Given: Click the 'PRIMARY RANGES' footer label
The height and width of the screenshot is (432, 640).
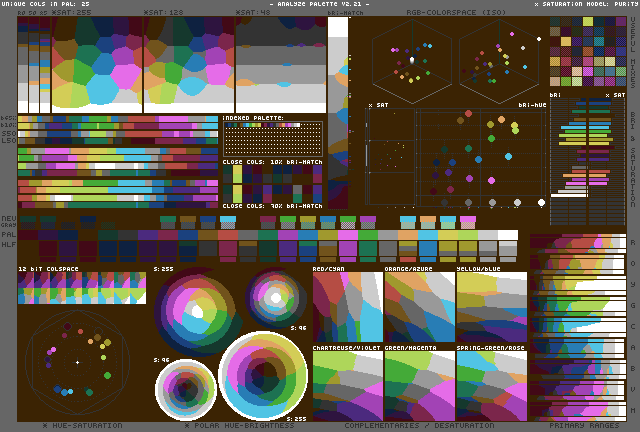Looking at the screenshot, I should point(584,425).
